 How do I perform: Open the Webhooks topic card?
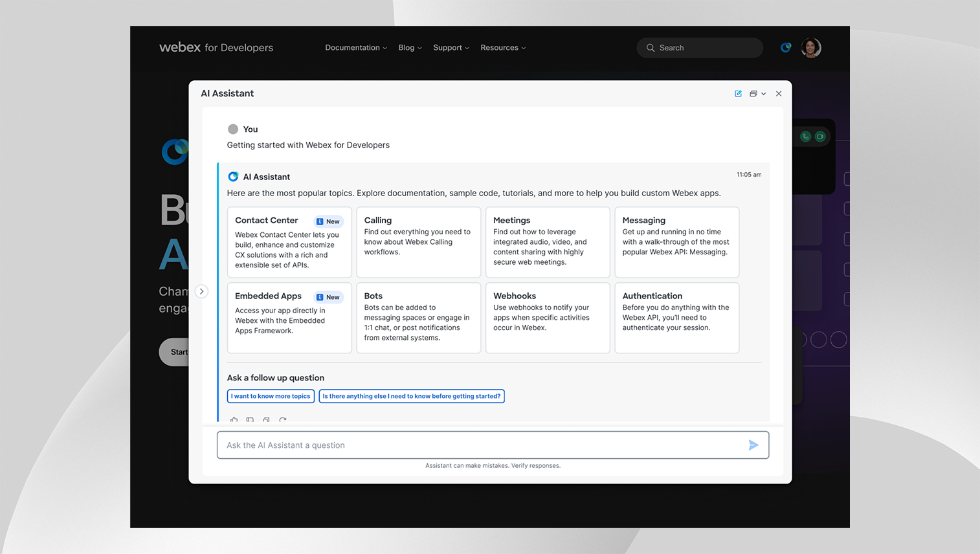548,318
